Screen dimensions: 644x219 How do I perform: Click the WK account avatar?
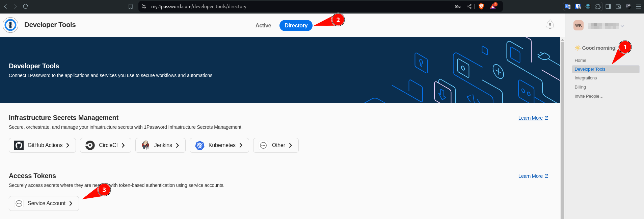(579, 25)
